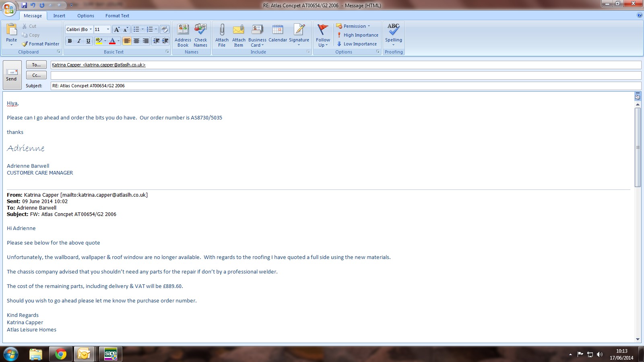Toggle bold formatting
Image resolution: width=644 pixels, height=362 pixels.
coord(70,41)
